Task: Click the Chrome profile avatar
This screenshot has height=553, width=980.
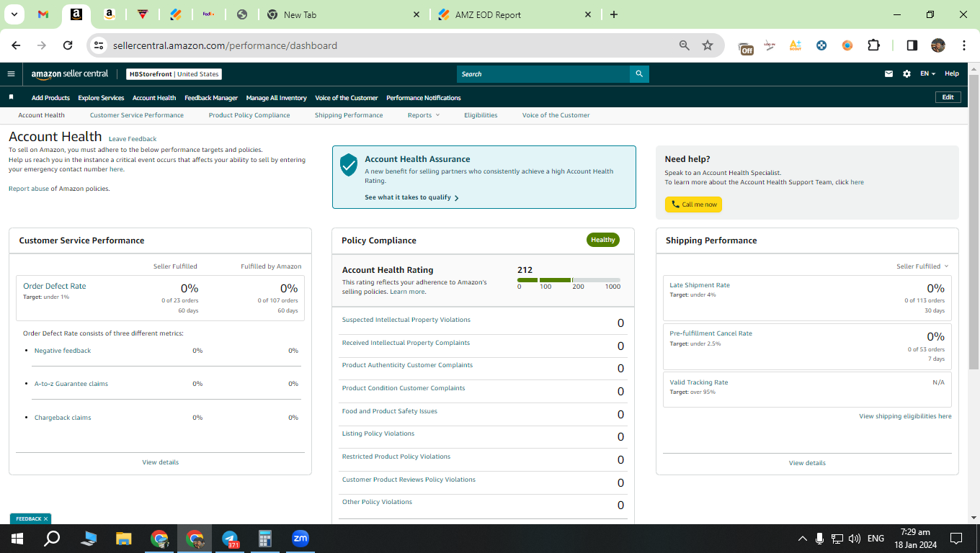Action: point(938,45)
